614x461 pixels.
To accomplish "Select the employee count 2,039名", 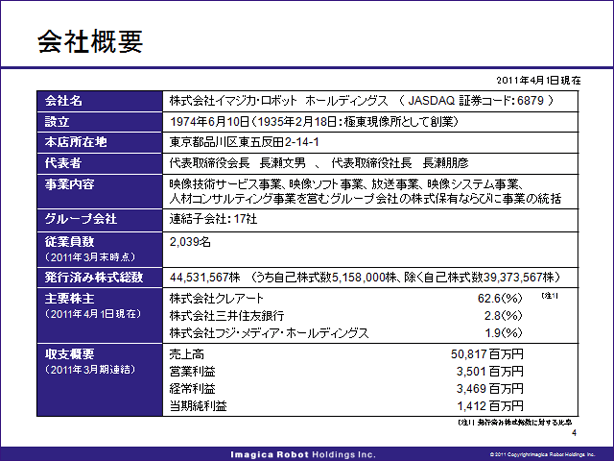I will point(190,242).
